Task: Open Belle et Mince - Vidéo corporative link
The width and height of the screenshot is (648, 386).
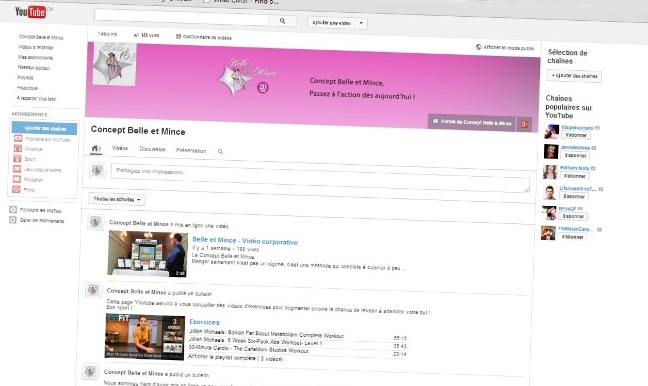Action: click(x=245, y=241)
